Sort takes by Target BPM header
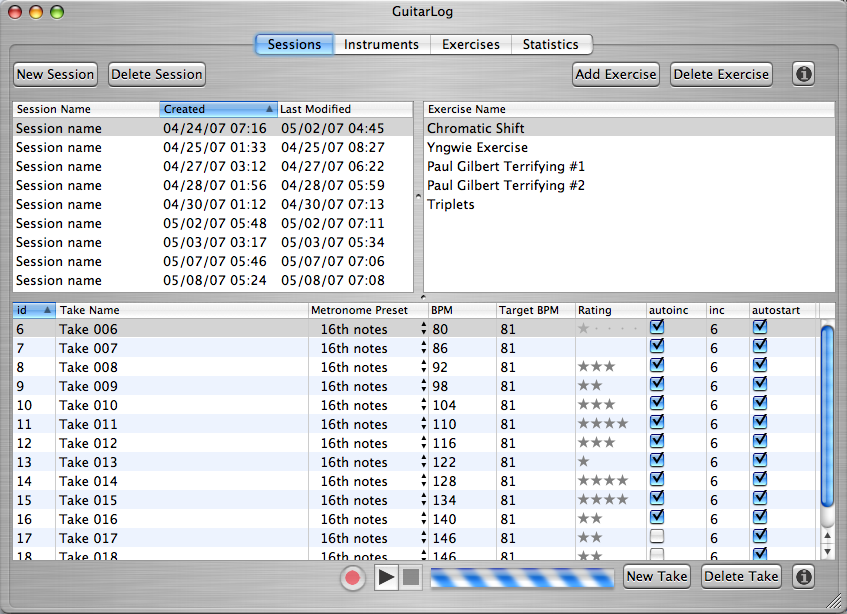The height and width of the screenshot is (614, 847). pyautogui.click(x=536, y=310)
